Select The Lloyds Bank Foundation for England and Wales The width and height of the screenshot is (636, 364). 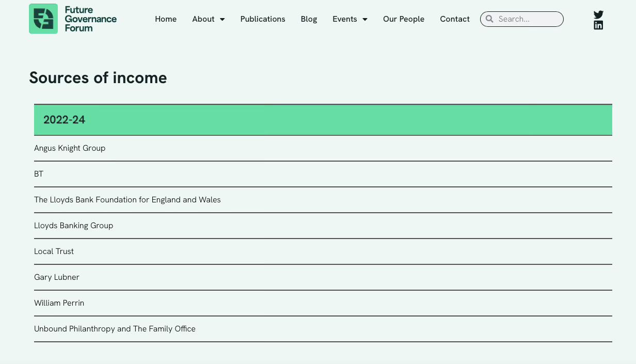click(x=128, y=200)
